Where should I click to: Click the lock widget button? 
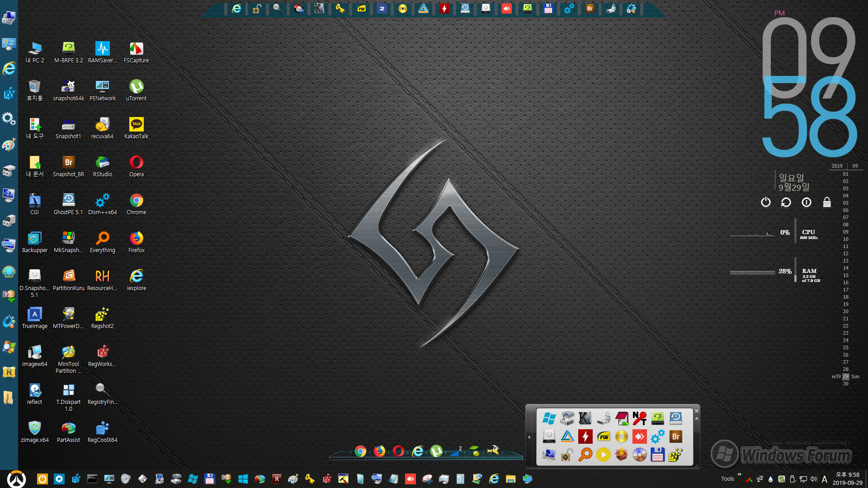pos(827,202)
